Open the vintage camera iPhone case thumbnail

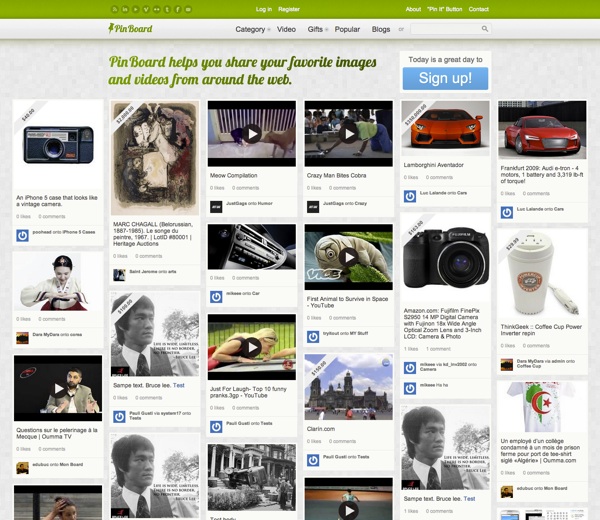coord(58,145)
